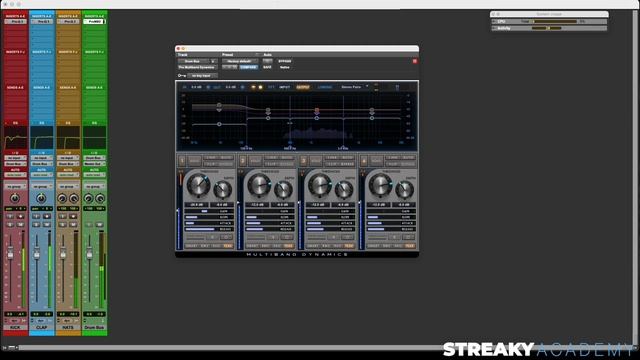640x360 pixels.
Task: Click the red target button in plugin window
Action: pyautogui.click(x=415, y=61)
